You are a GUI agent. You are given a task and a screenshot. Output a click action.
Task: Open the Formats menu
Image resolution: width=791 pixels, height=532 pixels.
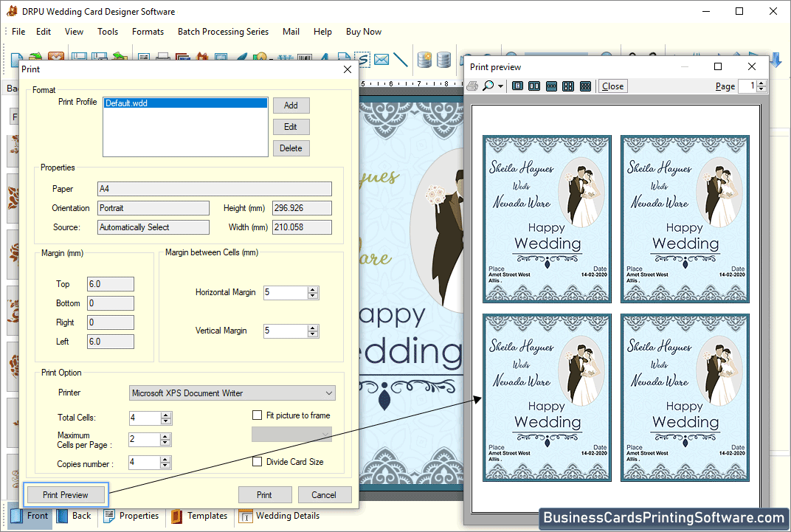148,31
